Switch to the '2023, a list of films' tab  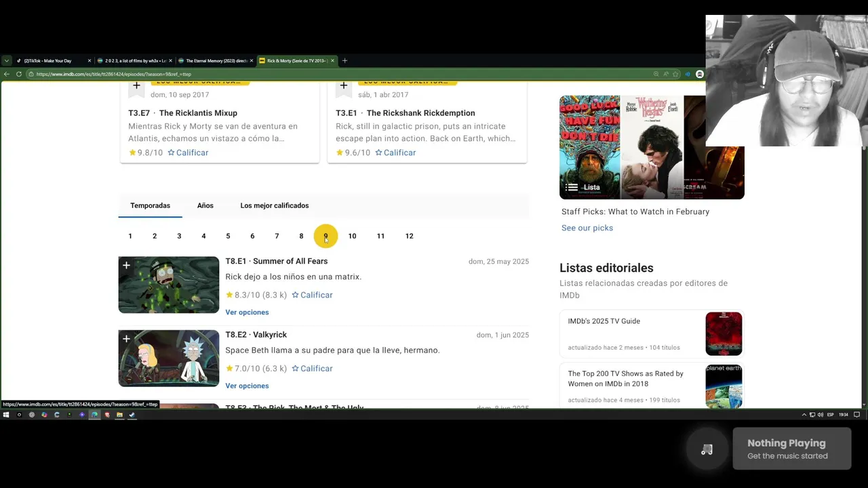point(134,61)
